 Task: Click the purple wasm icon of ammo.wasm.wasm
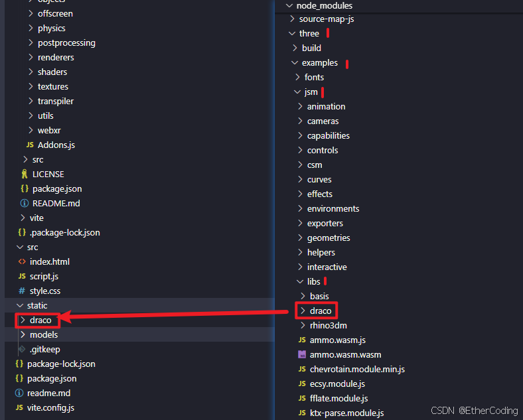(302, 355)
